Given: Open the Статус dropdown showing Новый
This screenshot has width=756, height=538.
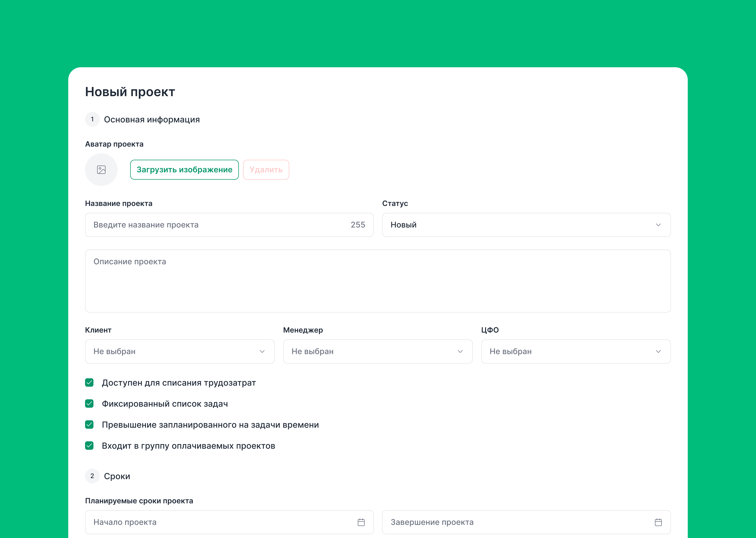Looking at the screenshot, I should tap(526, 225).
